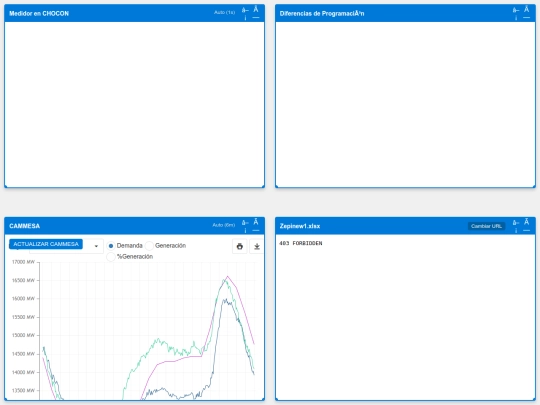Click the 16500 MW axis label
This screenshot has width=540, height=405.
tap(23, 280)
